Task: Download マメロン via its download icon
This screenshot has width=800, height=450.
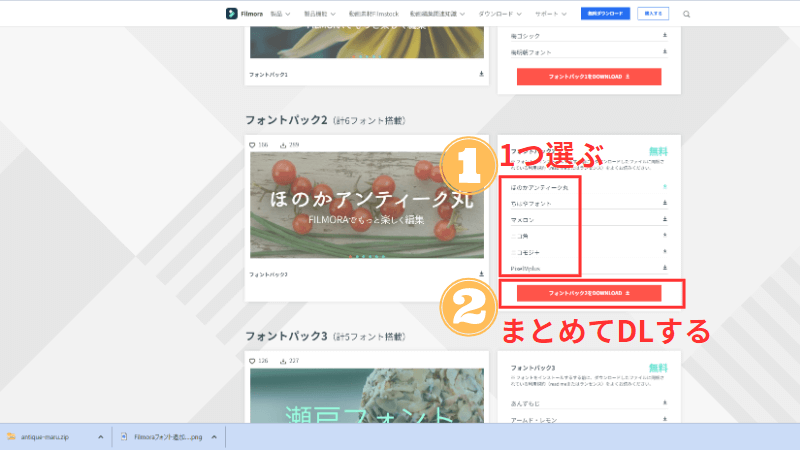Action: click(x=664, y=219)
